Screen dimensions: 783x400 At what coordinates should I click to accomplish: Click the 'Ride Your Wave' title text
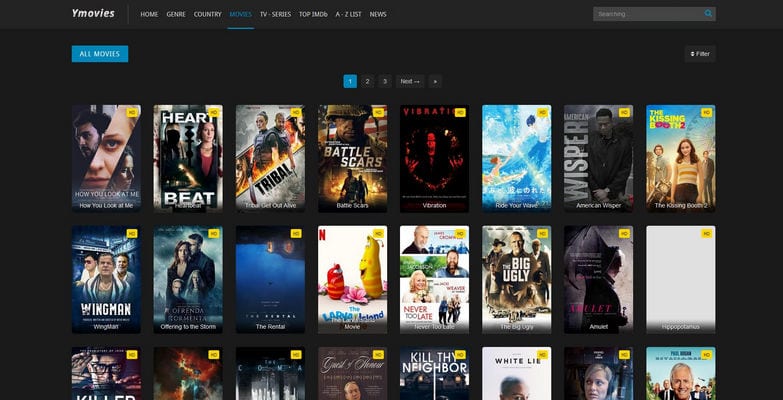point(517,206)
